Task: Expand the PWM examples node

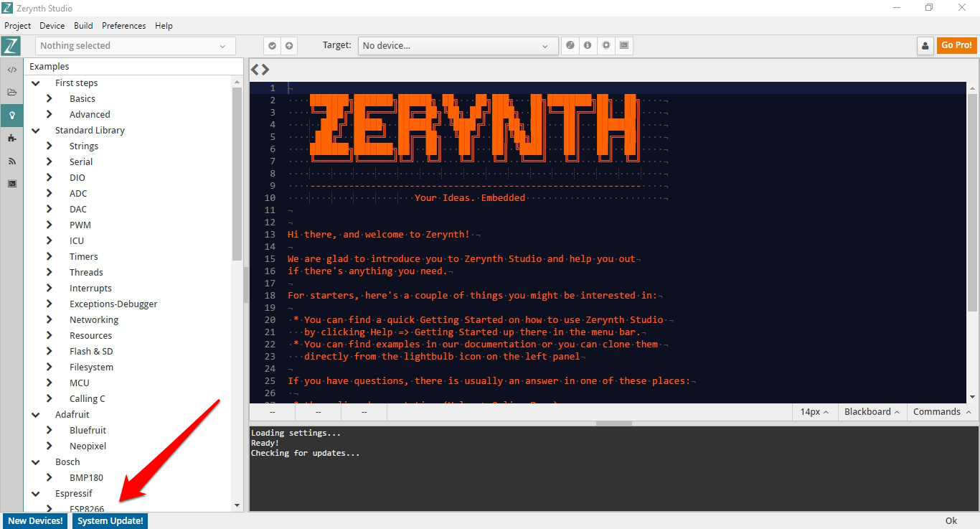Action: pos(50,225)
